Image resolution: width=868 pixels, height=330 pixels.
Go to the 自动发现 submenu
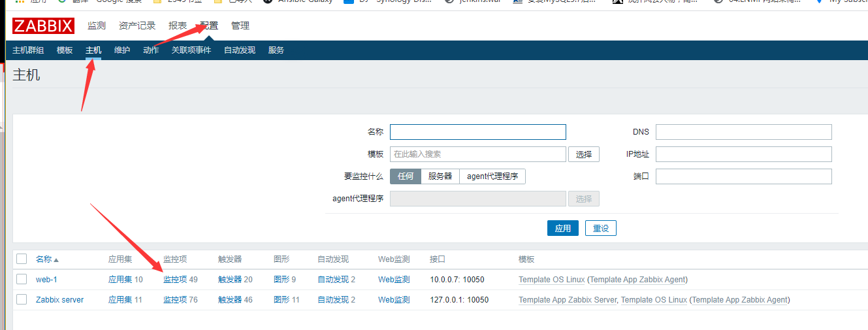click(x=240, y=50)
